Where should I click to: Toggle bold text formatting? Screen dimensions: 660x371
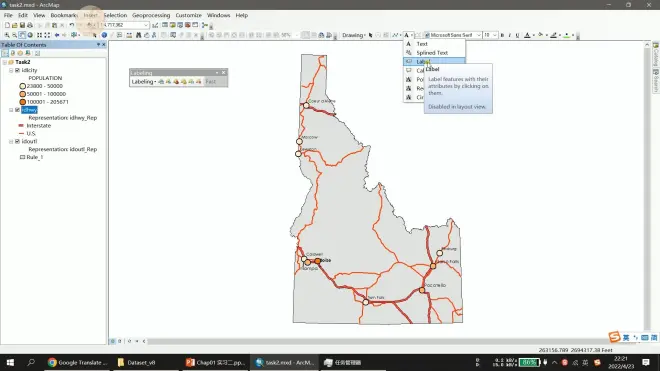tap(502, 35)
